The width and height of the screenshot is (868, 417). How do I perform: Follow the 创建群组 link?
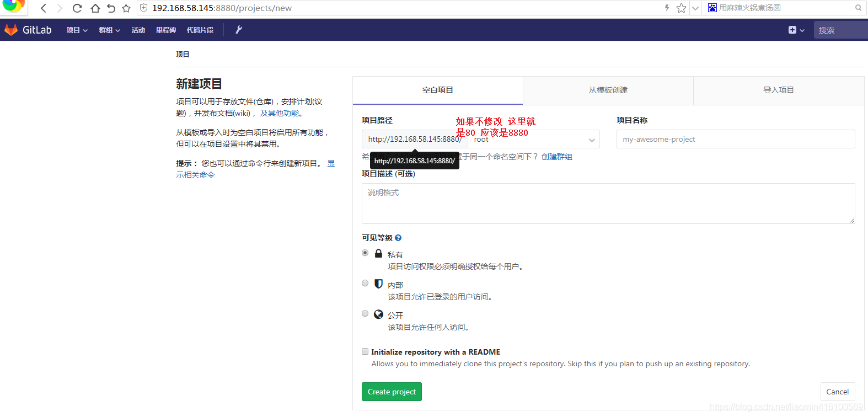tap(557, 157)
